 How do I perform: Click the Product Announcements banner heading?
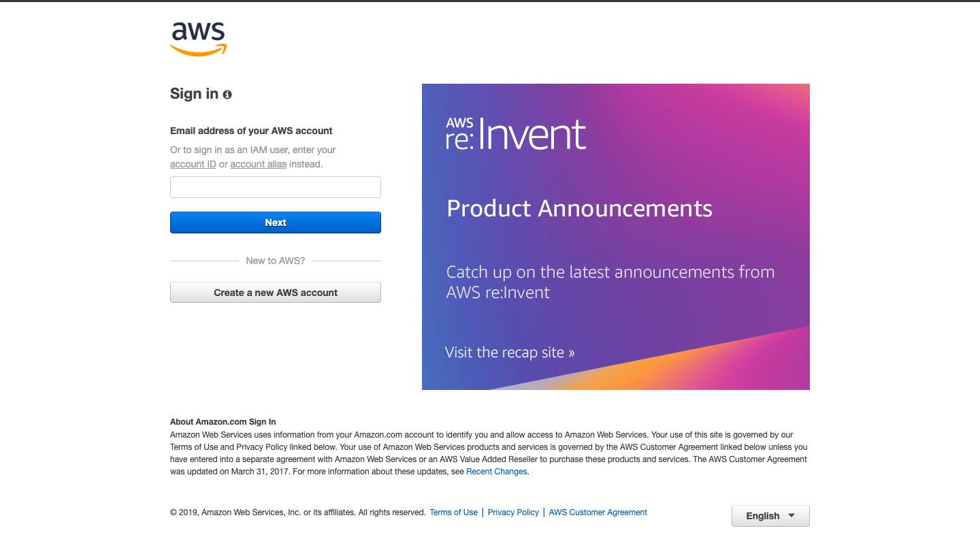(579, 208)
